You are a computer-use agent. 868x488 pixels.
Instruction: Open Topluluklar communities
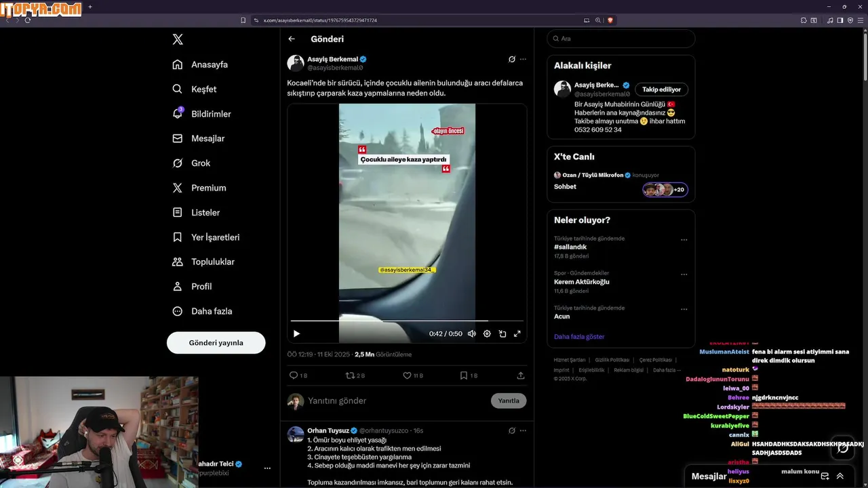[203, 262]
